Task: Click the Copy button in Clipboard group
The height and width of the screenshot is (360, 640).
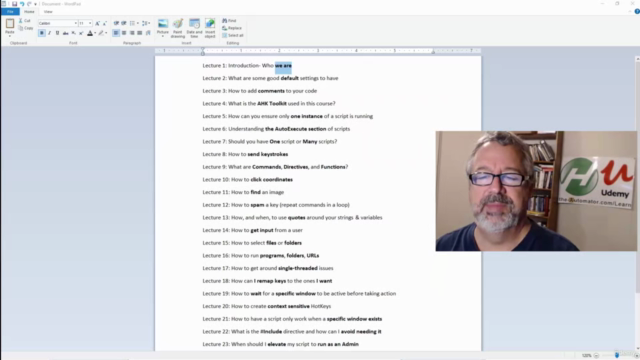Action: pos(25,28)
